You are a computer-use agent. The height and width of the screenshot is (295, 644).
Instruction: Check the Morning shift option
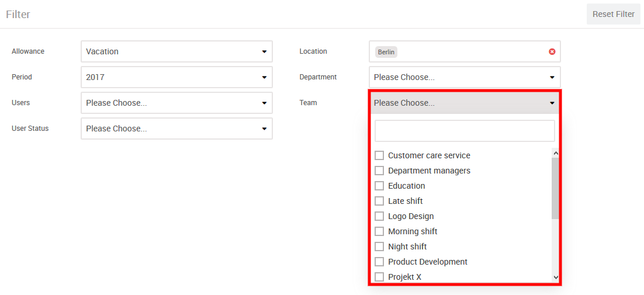379,231
